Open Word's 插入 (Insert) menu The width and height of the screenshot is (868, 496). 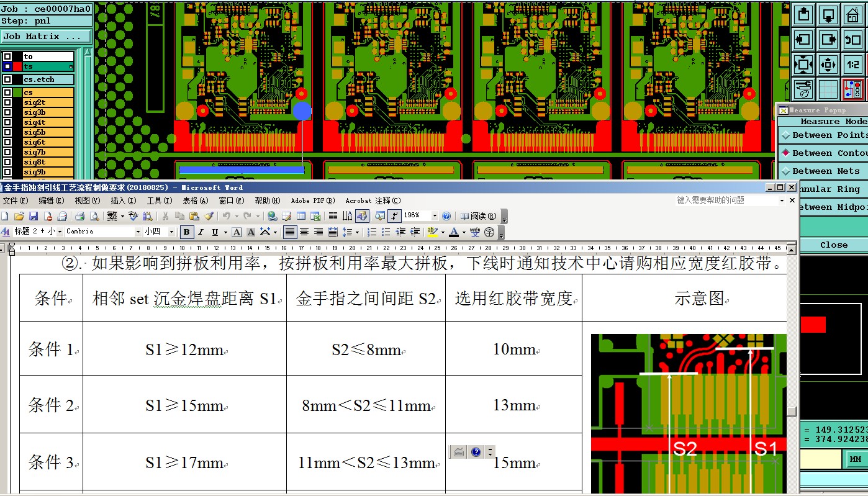pyautogui.click(x=124, y=201)
